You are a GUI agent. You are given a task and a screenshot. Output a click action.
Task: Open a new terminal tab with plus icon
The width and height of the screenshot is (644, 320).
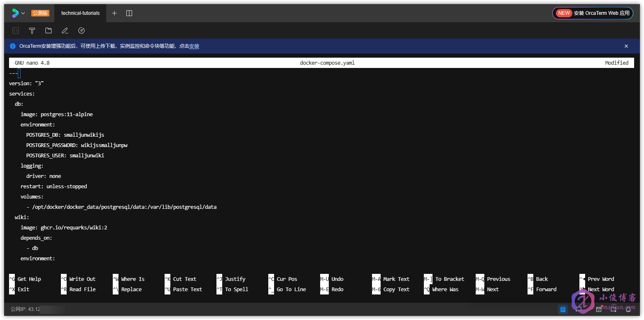point(114,13)
